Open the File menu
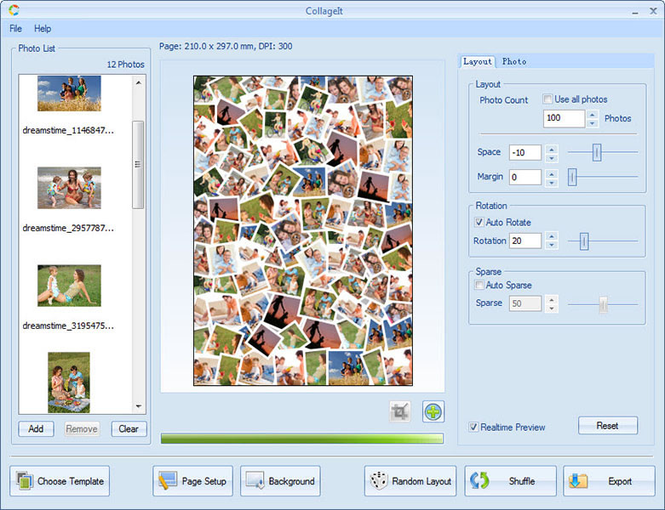Viewport: 665px width, 510px height. [x=16, y=28]
